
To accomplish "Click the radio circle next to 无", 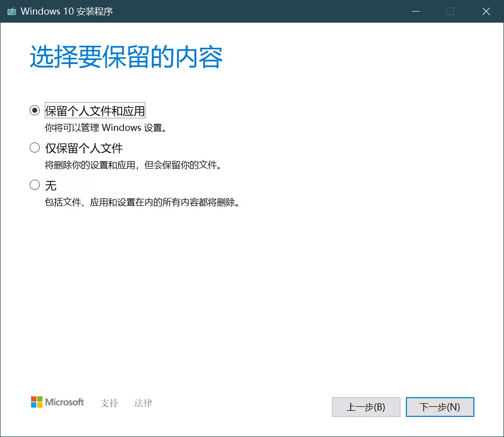I will pyautogui.click(x=34, y=185).
